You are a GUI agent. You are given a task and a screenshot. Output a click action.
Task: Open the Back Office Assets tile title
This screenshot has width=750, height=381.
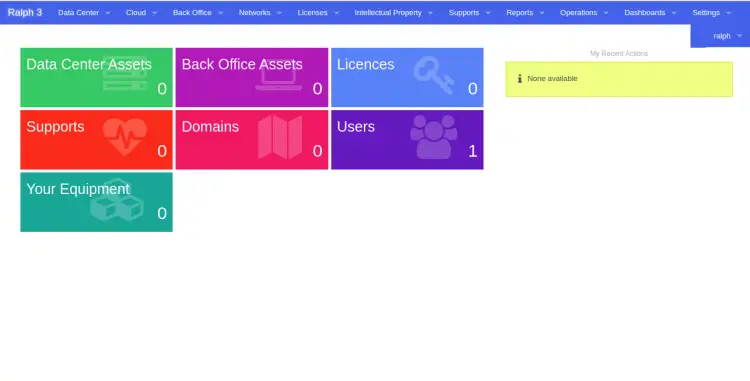click(242, 64)
